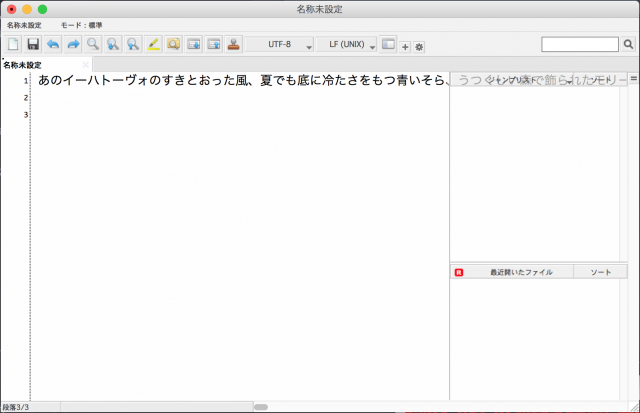The width and height of the screenshot is (640, 413).
Task: Click the new document icon
Action: tap(13, 45)
